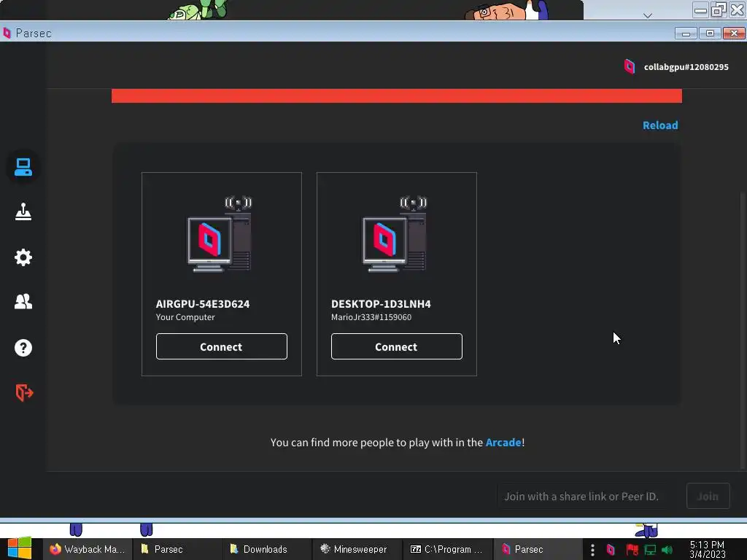Close the outer remote window
The height and width of the screenshot is (560, 747).
coord(737,9)
